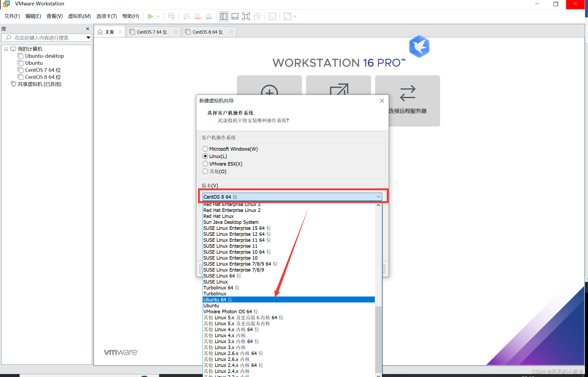Open the 虚拟机(M) menu
The height and width of the screenshot is (377, 588).
(79, 16)
